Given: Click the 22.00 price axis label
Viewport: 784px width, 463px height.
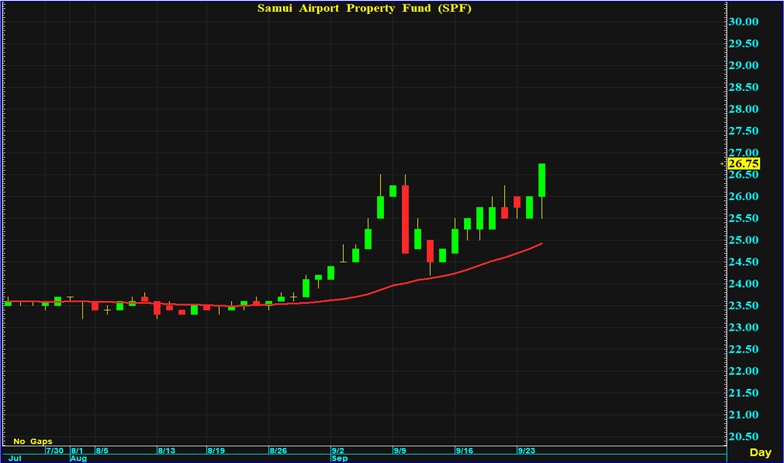Looking at the screenshot, I should pos(744,371).
